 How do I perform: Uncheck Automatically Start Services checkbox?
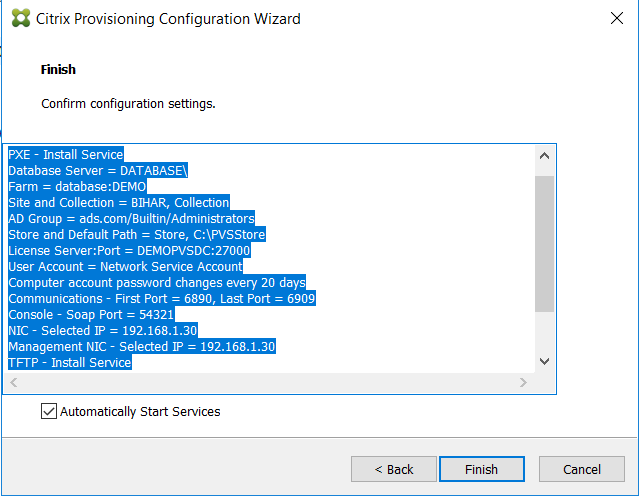[49, 411]
